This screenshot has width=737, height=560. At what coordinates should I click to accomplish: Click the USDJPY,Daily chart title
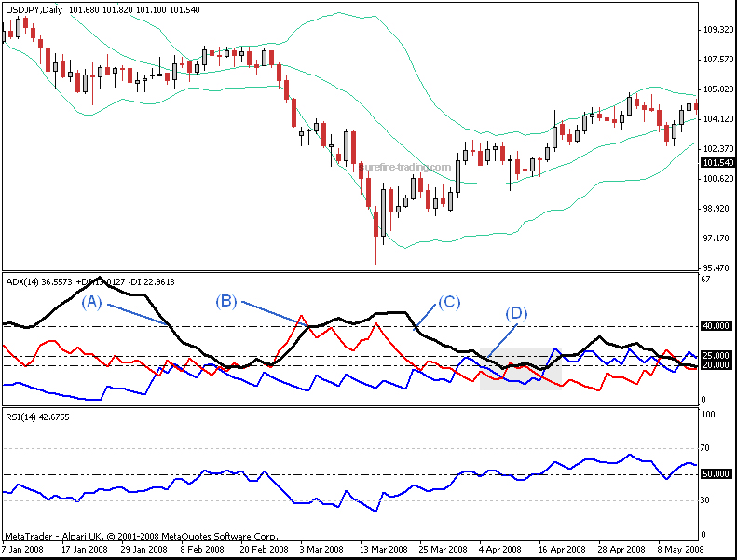click(x=34, y=10)
